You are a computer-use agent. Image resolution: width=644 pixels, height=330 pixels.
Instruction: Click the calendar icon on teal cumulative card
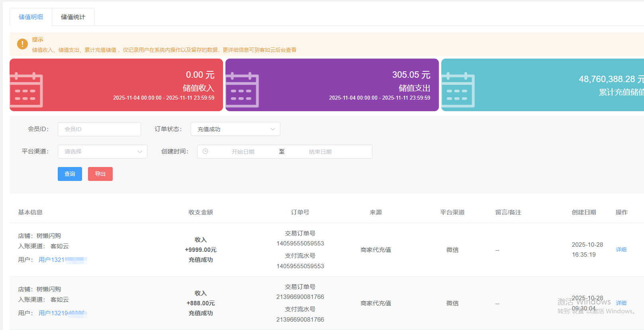(458, 90)
